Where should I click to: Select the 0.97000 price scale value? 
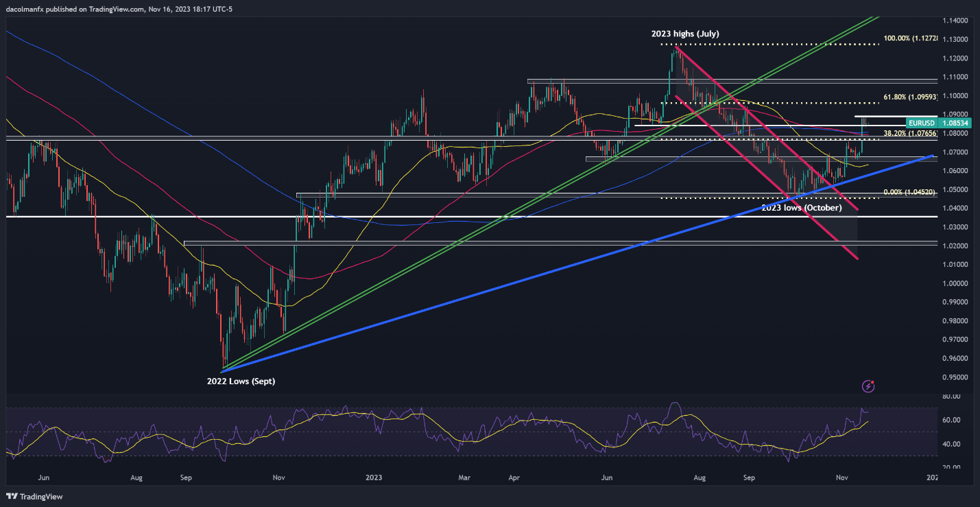(955, 339)
